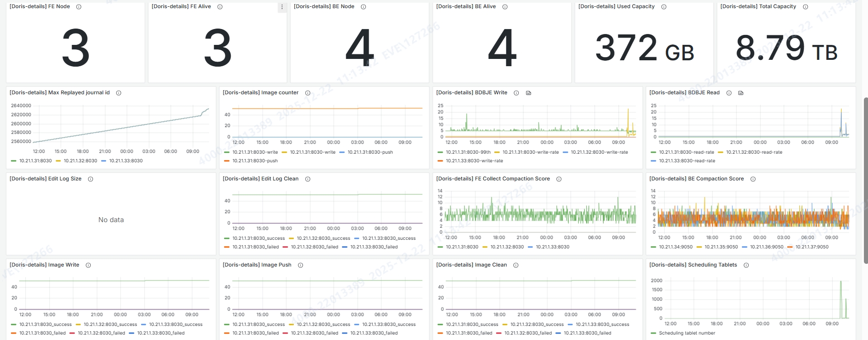Image resolution: width=868 pixels, height=340 pixels.
Task: Click the Scheduling tablet number legend label
Action: coord(687,333)
